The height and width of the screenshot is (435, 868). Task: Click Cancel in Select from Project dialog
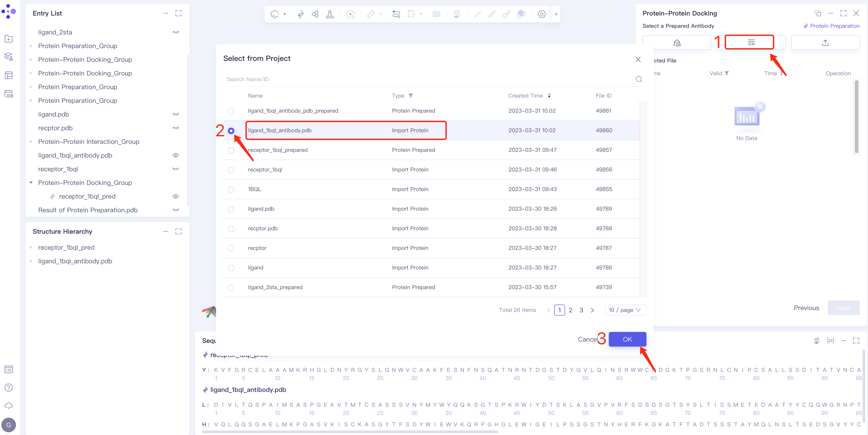[588, 339]
